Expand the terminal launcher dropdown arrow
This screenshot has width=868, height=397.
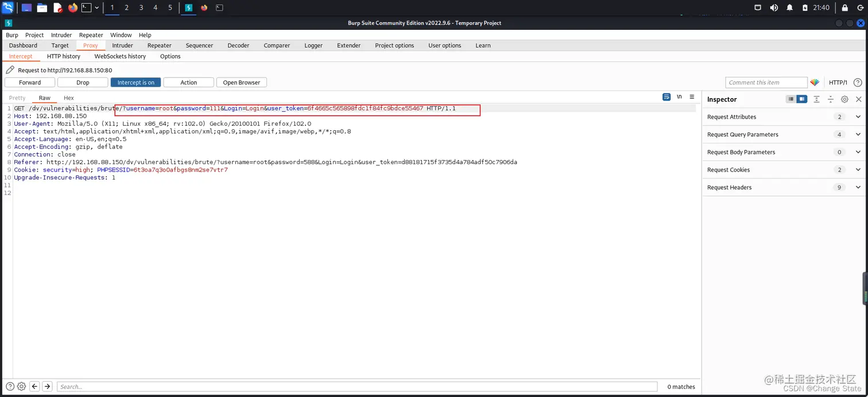point(96,7)
